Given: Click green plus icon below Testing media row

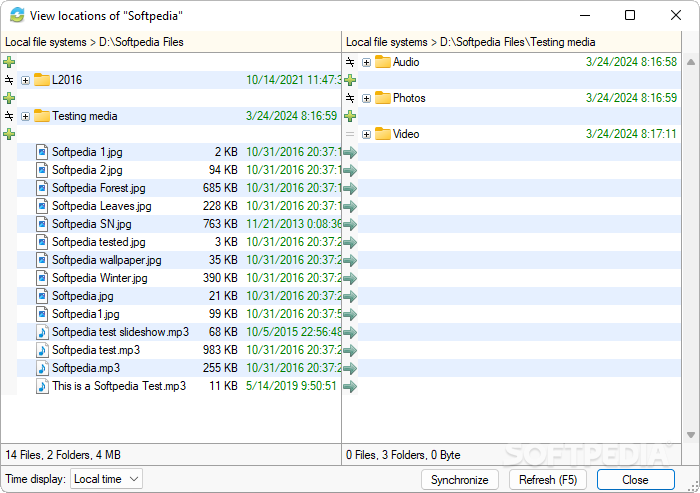Looking at the screenshot, I should [x=9, y=134].
